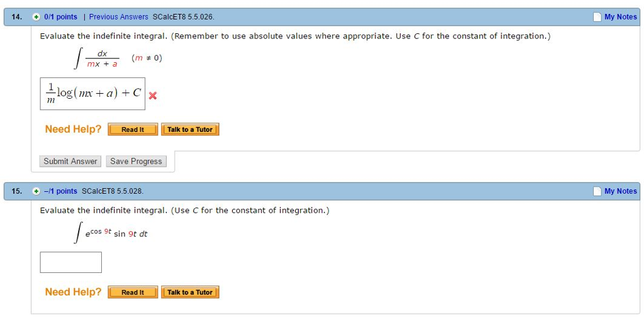Click 0/1 points link in question 14

[60, 17]
